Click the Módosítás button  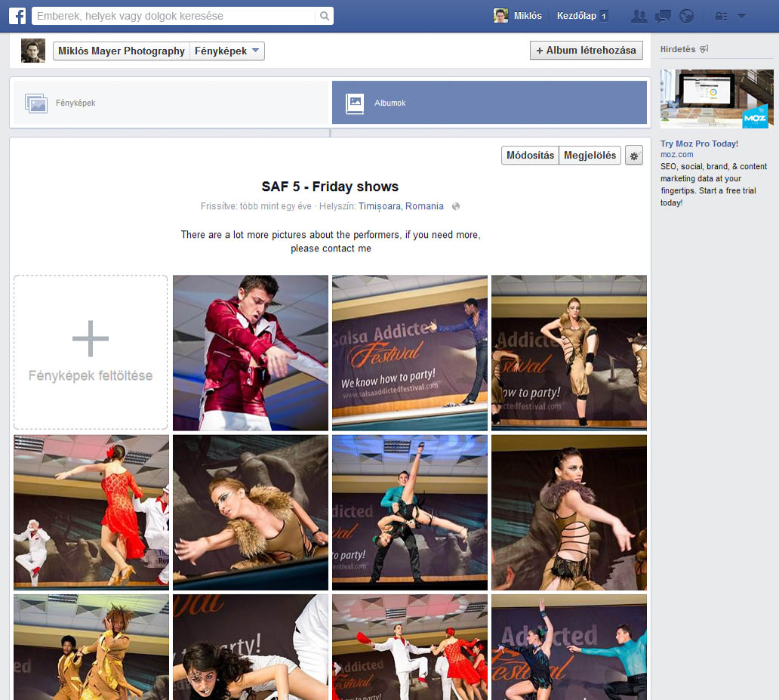(x=530, y=155)
